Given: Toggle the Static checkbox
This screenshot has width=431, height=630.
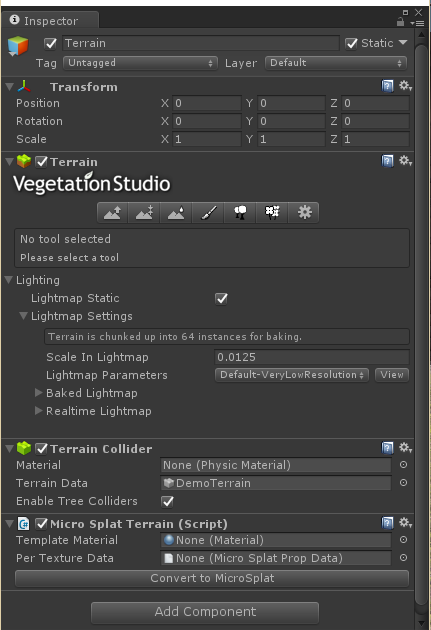Looking at the screenshot, I should click(351, 43).
